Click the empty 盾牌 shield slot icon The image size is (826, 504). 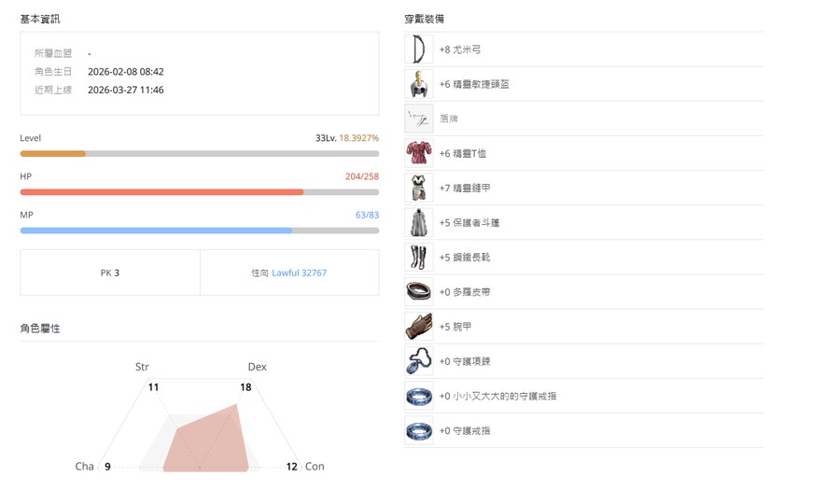coord(418,119)
